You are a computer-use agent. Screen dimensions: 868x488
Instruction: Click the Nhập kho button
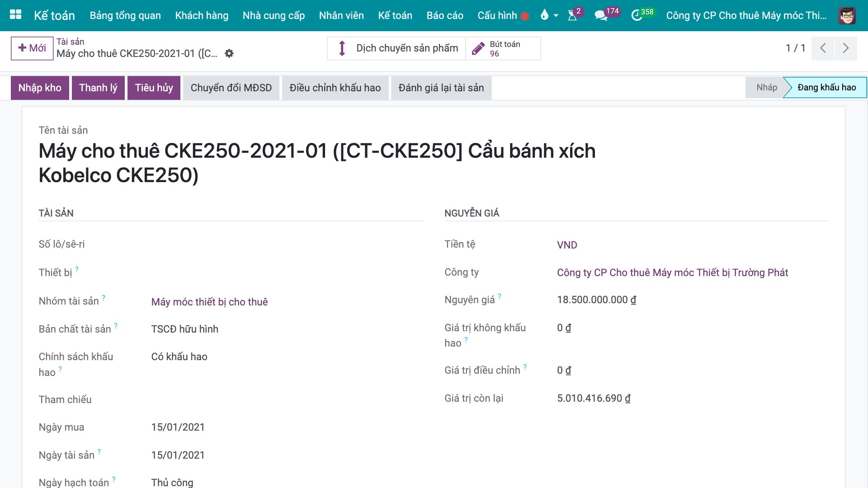(40, 88)
